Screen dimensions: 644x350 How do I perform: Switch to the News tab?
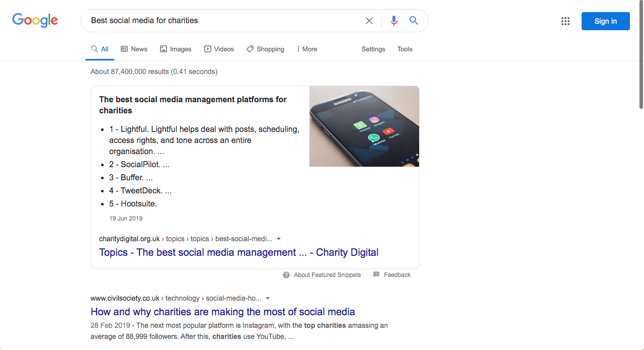click(x=134, y=49)
